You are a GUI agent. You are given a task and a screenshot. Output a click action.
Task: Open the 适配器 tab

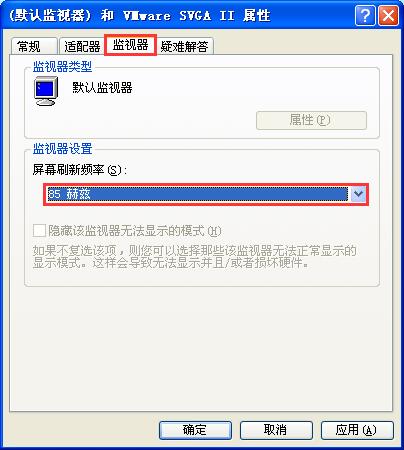pos(82,47)
